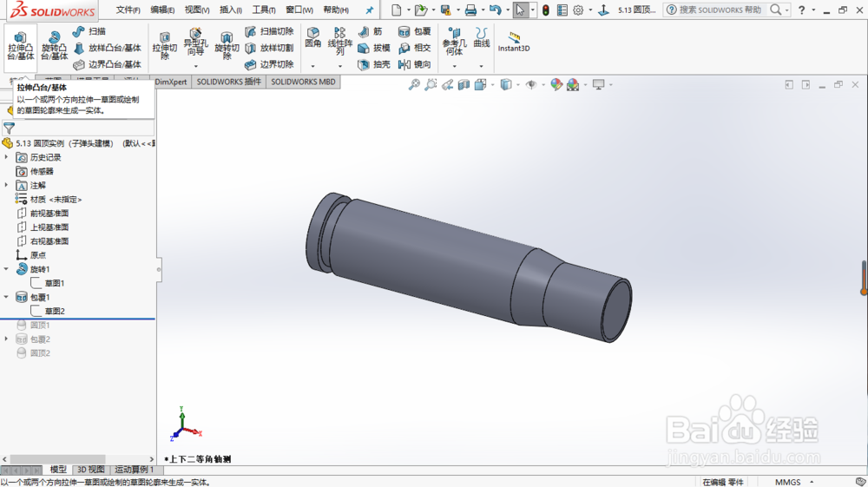868x487 pixels.
Task: Open the 视图(V) menu
Action: point(197,10)
